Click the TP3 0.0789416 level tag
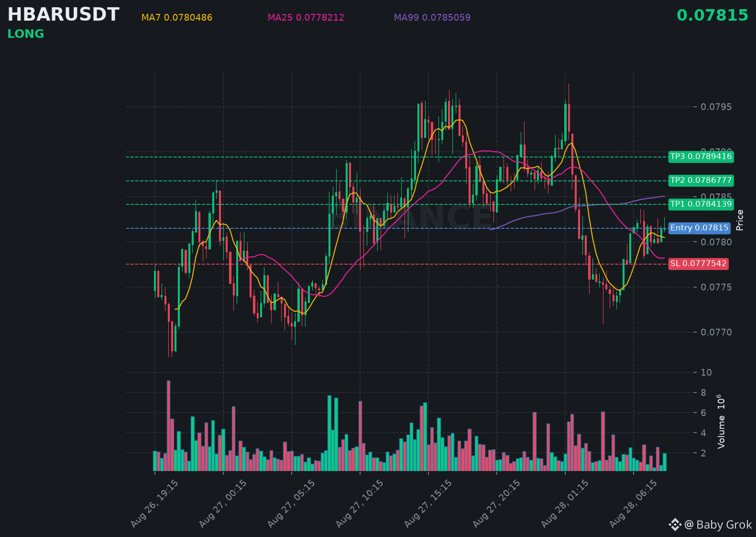Screen dimensions: 756x537 (x=701, y=157)
